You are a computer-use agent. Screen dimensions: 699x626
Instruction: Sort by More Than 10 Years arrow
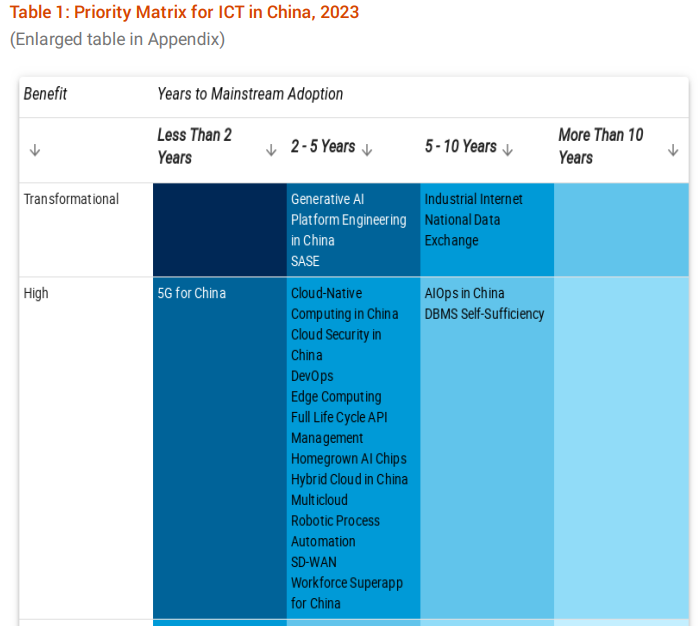[x=673, y=150]
